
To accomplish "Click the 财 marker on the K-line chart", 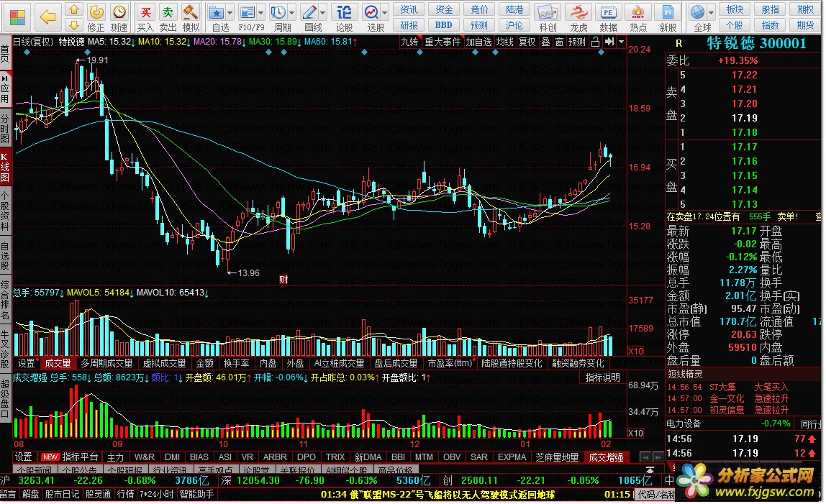I will click(x=283, y=279).
